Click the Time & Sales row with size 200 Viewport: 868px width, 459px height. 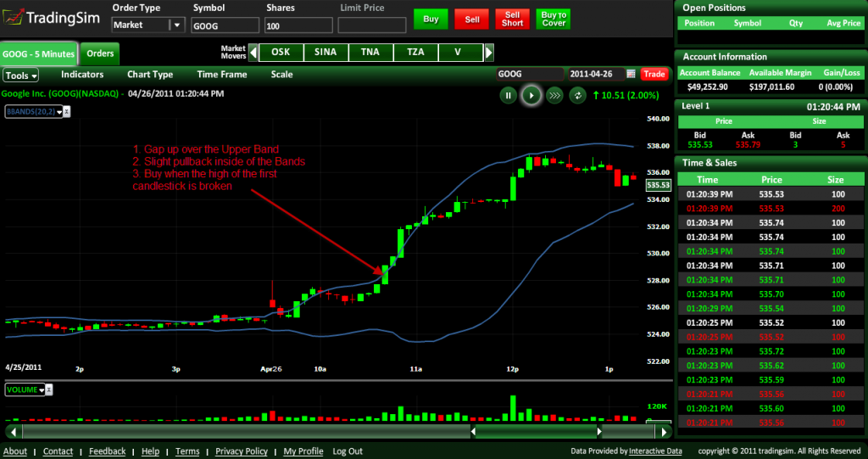[x=771, y=209]
